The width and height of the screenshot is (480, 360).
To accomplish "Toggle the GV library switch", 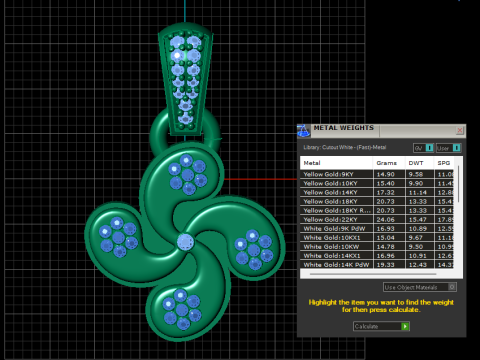I will click(423, 148).
